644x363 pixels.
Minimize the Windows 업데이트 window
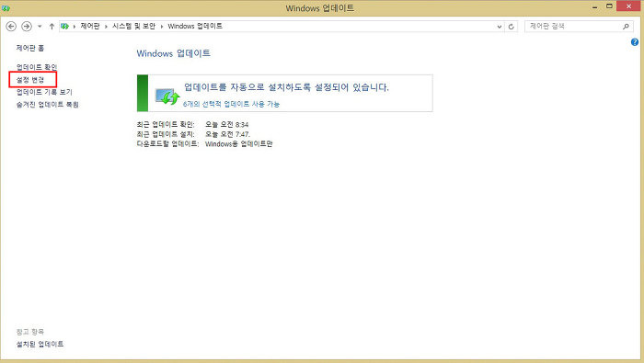(x=594, y=6)
